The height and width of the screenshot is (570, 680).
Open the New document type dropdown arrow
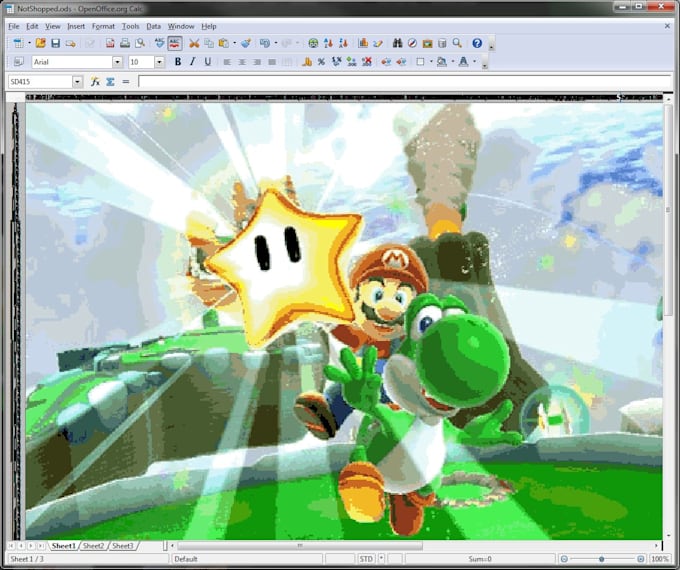pos(29,43)
